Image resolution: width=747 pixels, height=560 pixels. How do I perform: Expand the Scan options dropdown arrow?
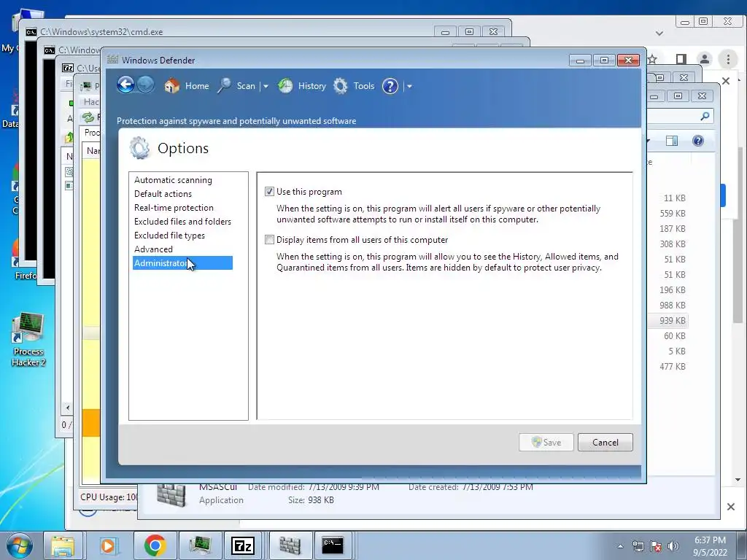click(266, 86)
